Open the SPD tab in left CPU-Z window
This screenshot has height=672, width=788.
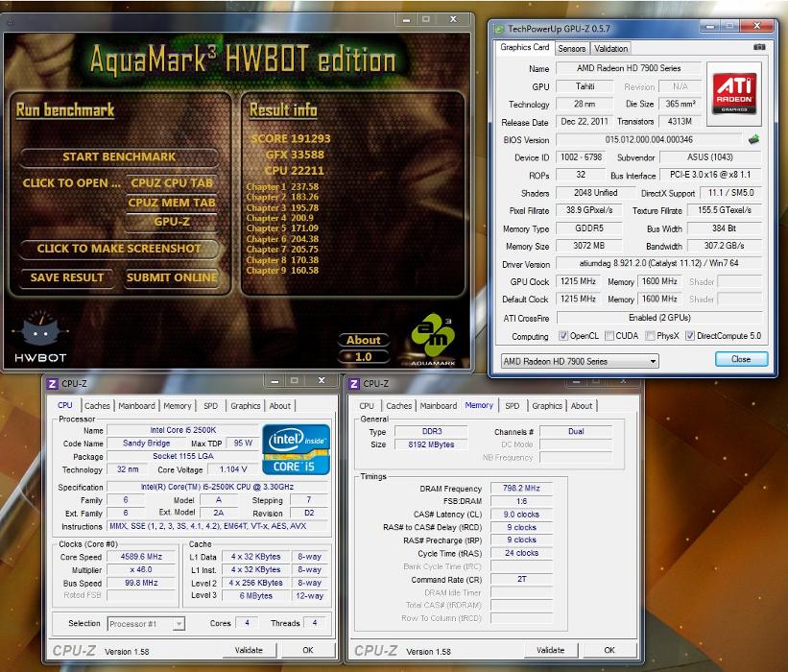210,406
